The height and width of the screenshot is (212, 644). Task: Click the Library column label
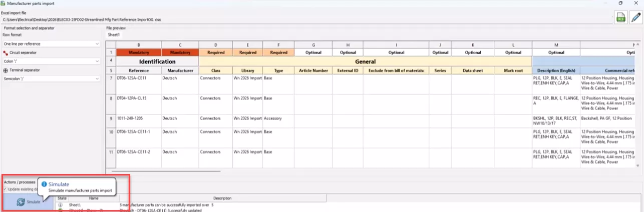pyautogui.click(x=247, y=71)
